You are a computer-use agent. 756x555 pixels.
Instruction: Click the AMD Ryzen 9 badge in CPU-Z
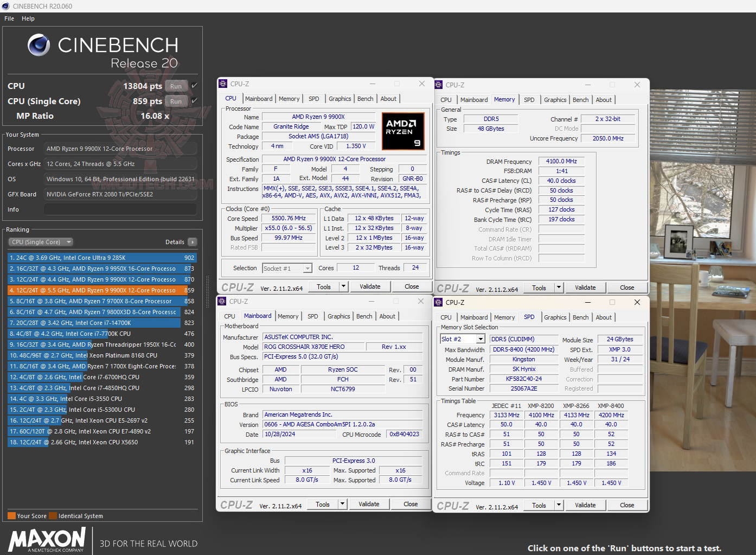(403, 131)
